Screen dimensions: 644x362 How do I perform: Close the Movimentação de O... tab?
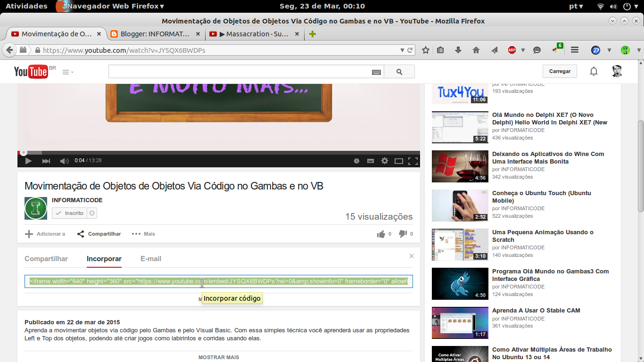(99, 34)
